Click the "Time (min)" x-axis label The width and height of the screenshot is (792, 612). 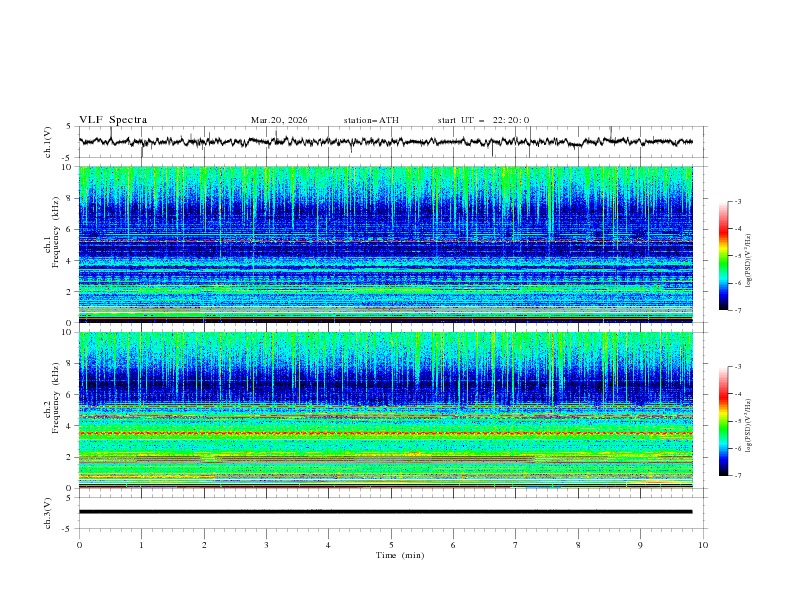400,555
